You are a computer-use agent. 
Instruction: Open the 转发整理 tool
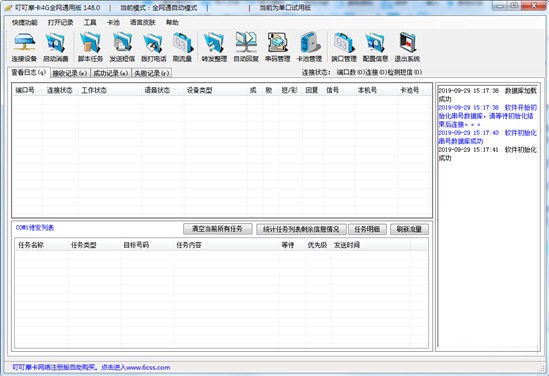(214, 47)
